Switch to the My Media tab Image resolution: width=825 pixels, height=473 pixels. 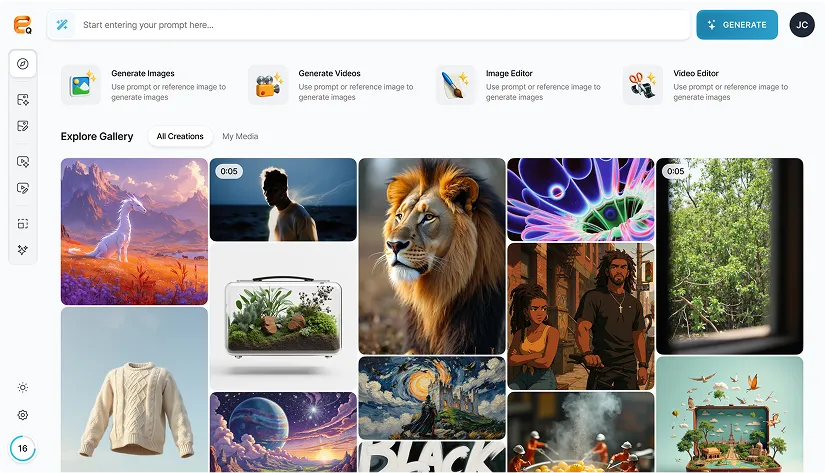(240, 136)
